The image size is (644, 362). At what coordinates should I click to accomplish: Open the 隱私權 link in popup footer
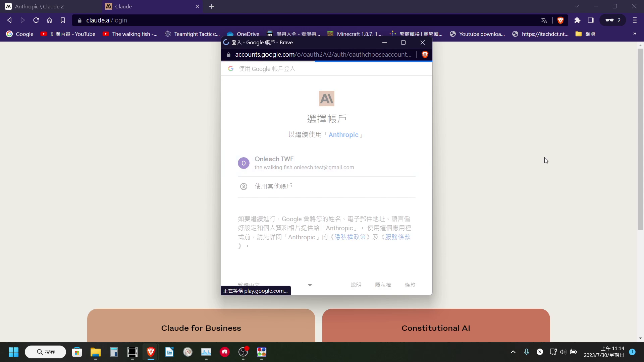point(383,285)
